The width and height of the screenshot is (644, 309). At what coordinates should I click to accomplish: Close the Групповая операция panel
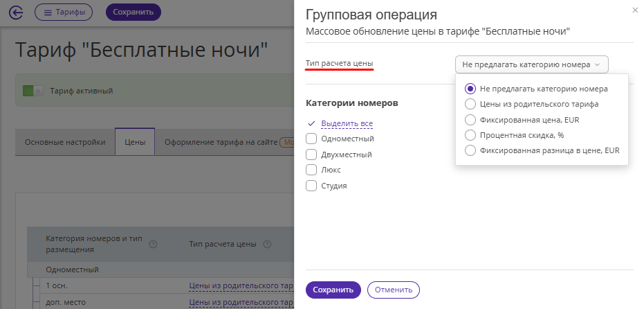tap(635, 10)
